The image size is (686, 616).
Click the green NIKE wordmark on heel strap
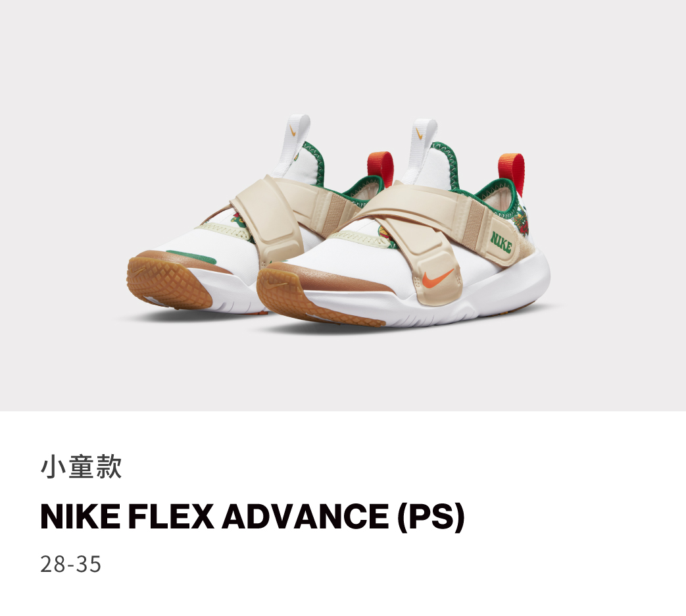[501, 242]
